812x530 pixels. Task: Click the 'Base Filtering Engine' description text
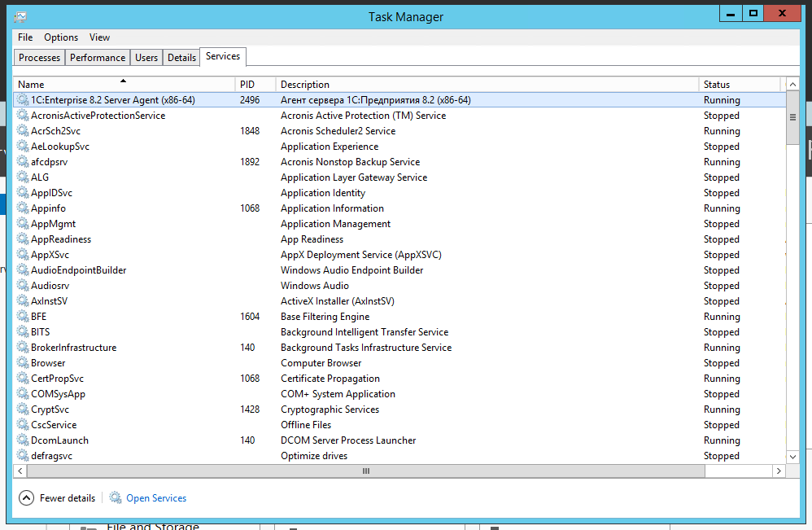[x=325, y=317]
